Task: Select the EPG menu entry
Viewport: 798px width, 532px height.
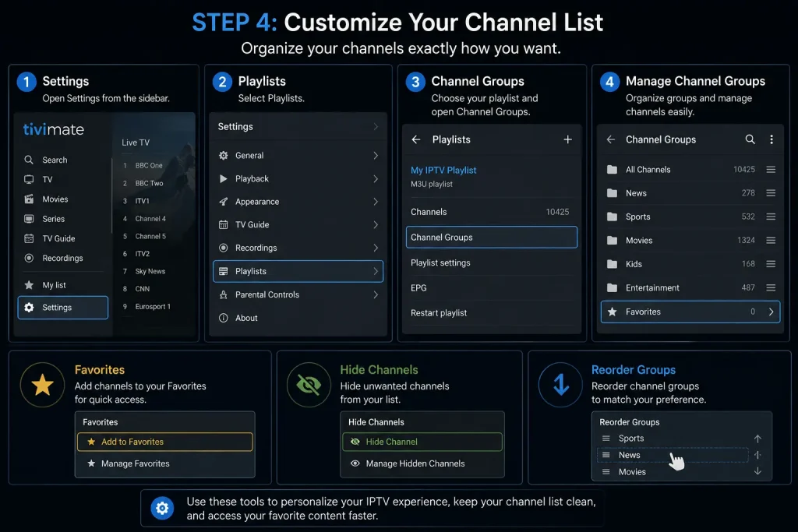Action: tap(492, 288)
